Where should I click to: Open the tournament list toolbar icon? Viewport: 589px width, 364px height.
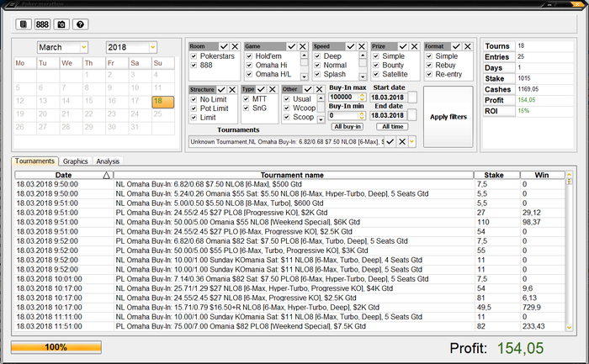[24, 24]
